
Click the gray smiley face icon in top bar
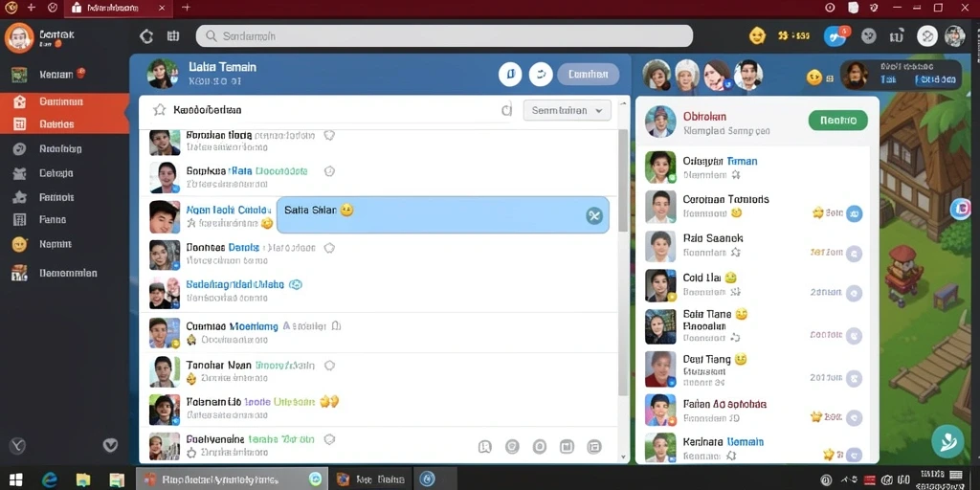point(869,35)
